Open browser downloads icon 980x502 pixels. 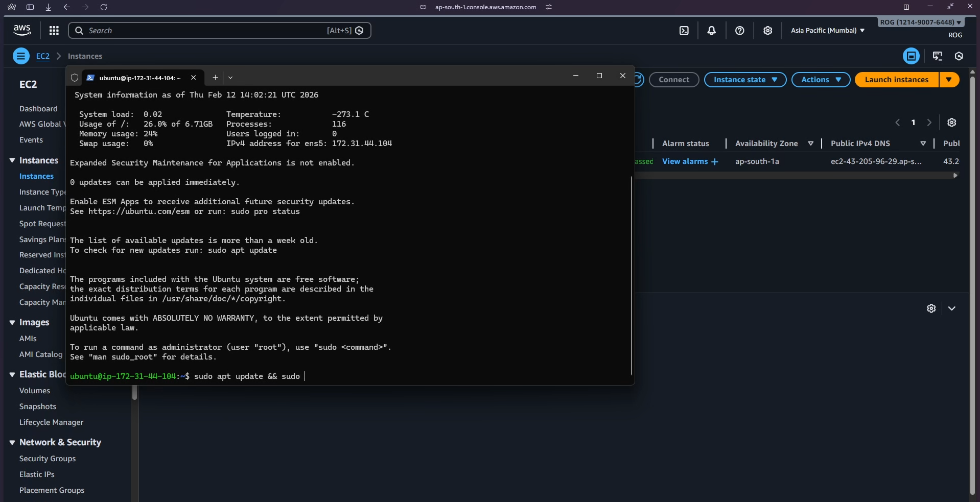coord(48,7)
